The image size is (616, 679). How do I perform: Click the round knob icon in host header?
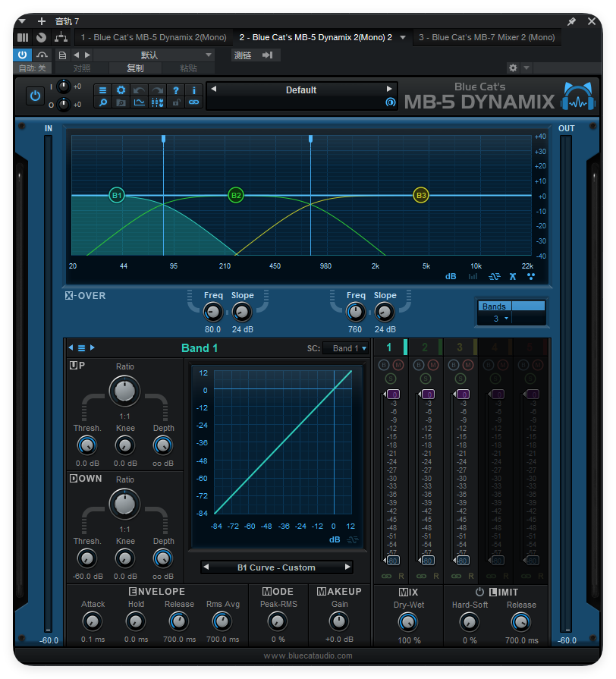pos(41,38)
